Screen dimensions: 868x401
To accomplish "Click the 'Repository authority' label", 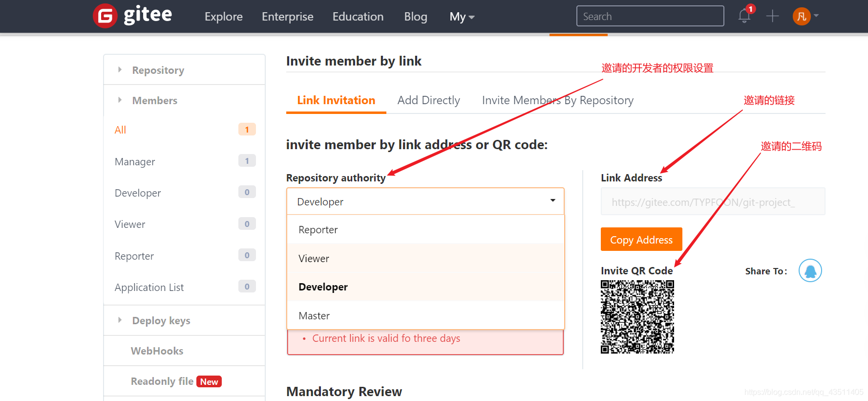I will tap(336, 178).
